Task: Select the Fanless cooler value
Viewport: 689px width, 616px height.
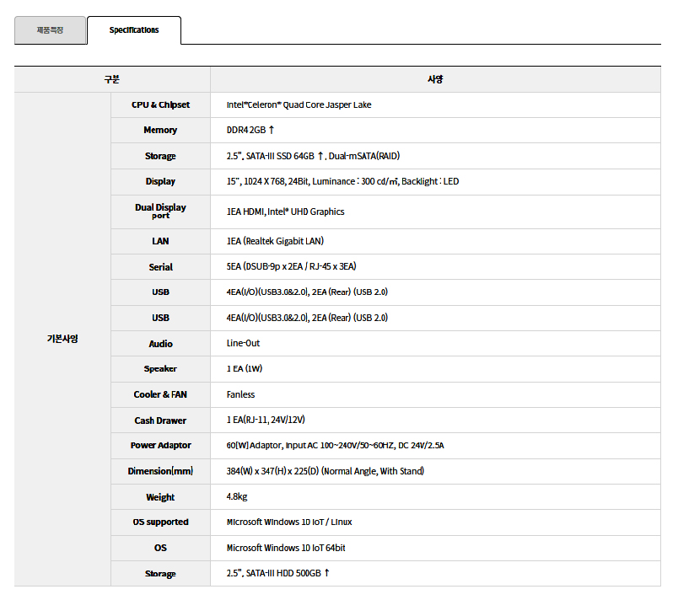Action: (240, 394)
